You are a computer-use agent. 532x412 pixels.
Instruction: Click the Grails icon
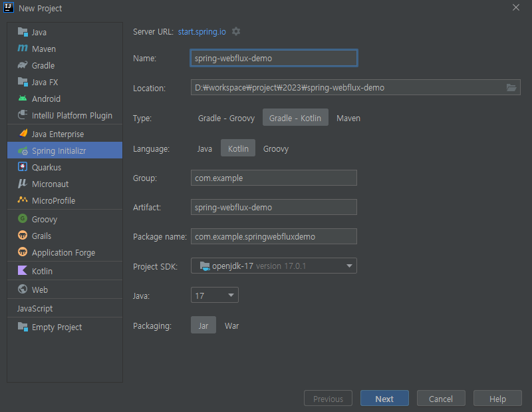coord(23,235)
